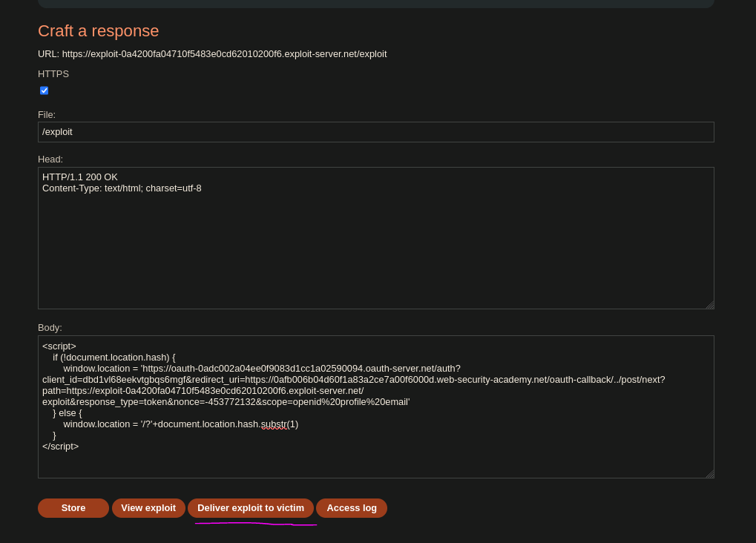
Task: Click the 'Head:' label
Action: (50, 159)
